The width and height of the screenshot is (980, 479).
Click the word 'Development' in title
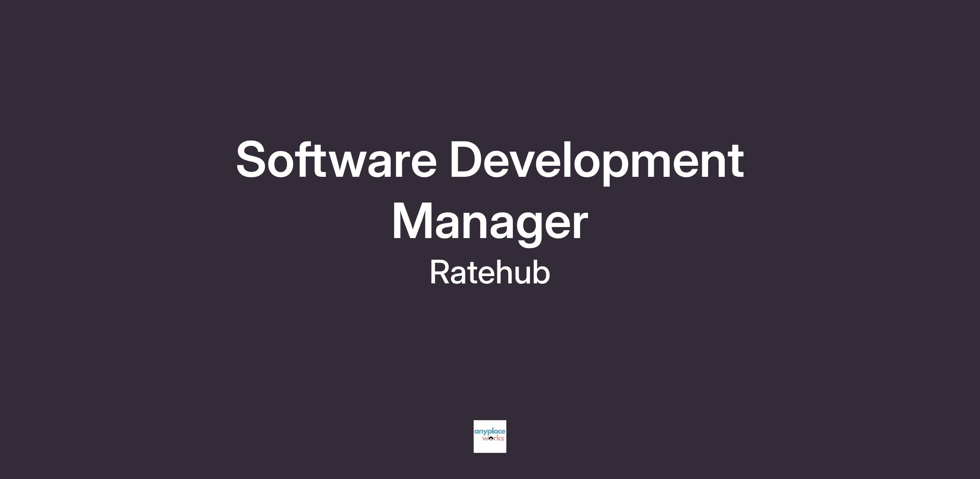[597, 160]
